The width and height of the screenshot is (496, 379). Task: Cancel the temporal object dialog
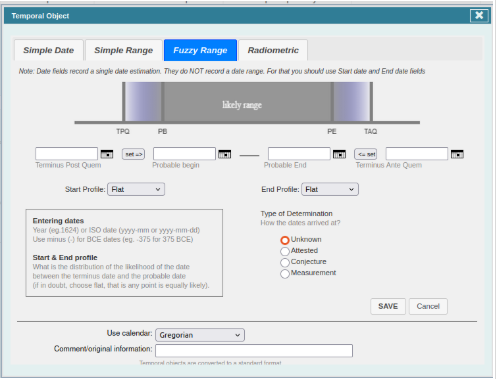pos(428,306)
